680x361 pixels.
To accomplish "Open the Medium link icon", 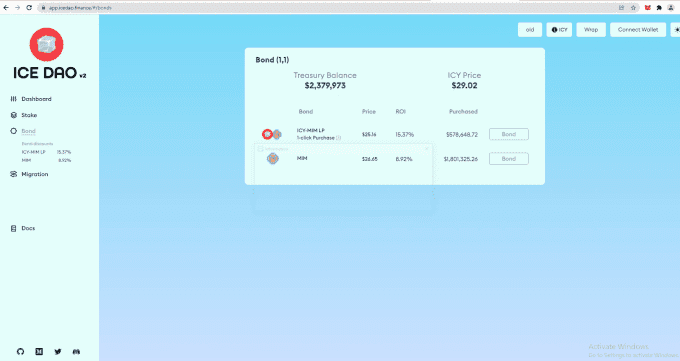I will (39, 351).
